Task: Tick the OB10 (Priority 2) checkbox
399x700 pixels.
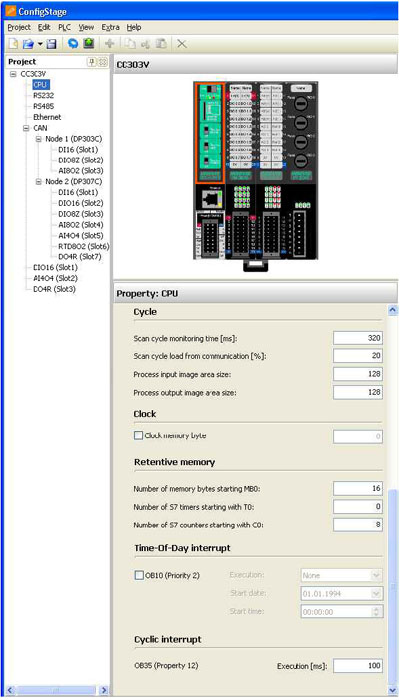Action: coord(139,575)
